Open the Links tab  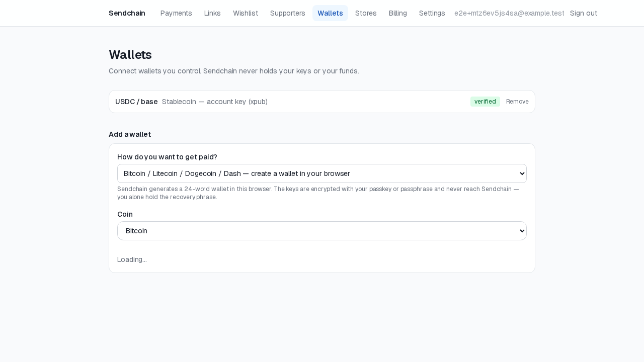point(212,13)
